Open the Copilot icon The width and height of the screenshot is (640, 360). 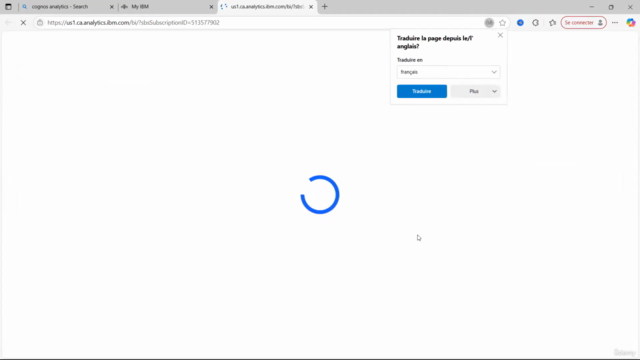click(631, 23)
